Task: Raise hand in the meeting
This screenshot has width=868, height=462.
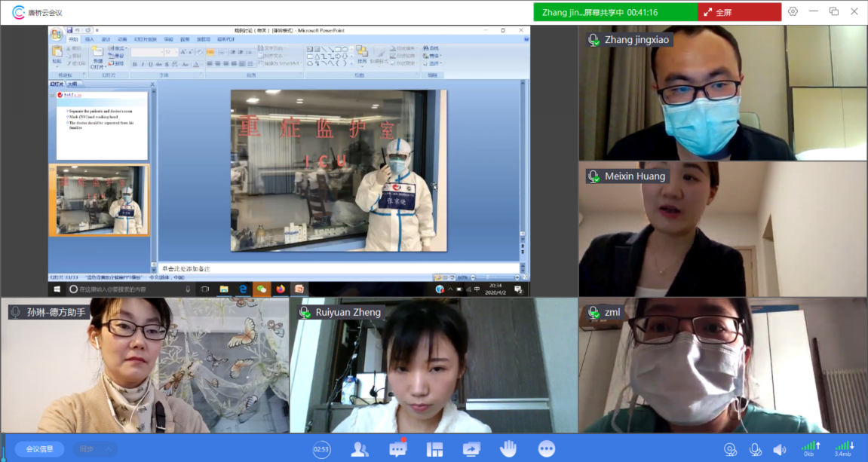Action: click(x=508, y=449)
